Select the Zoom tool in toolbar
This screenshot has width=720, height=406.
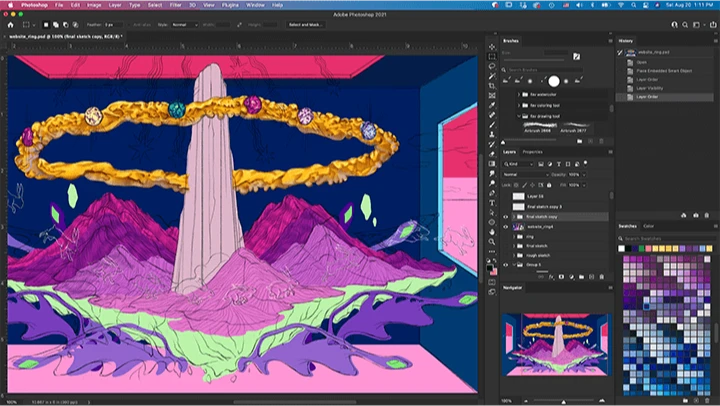click(492, 242)
